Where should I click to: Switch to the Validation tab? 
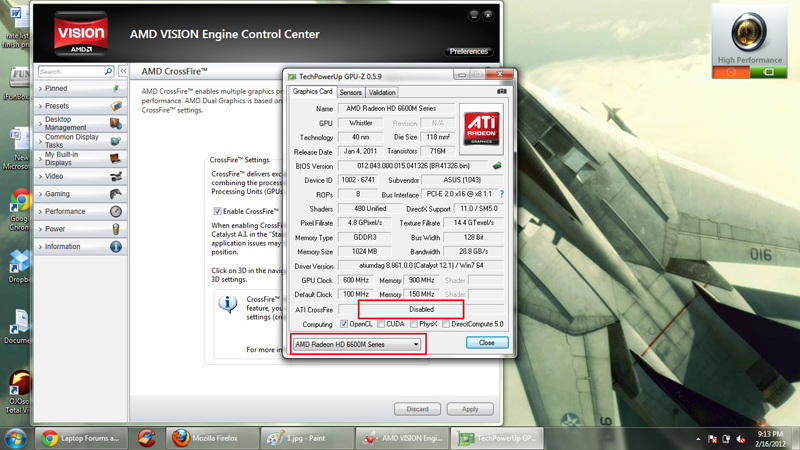click(382, 92)
